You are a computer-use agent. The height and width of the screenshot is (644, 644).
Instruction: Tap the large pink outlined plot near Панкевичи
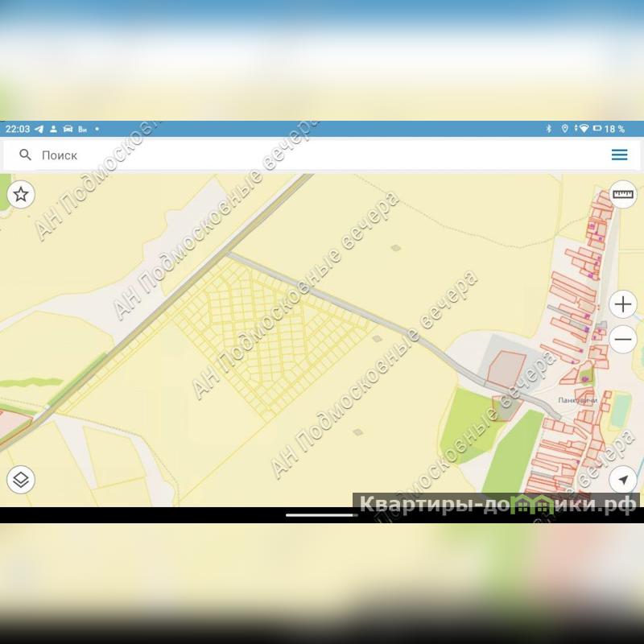(x=506, y=369)
